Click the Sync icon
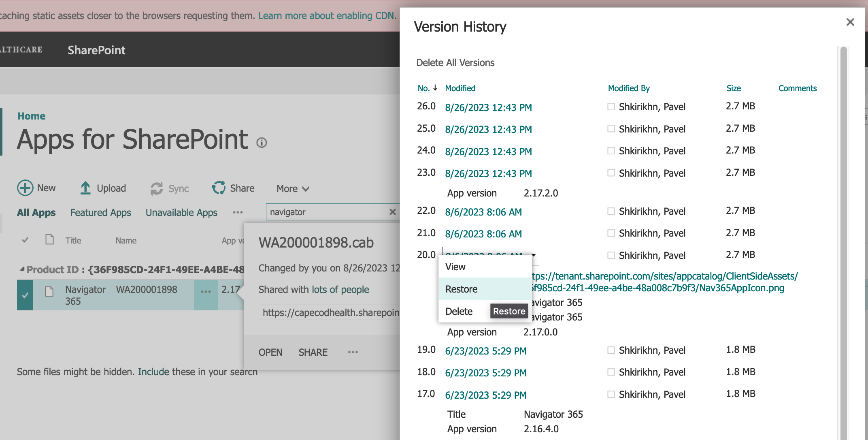The image size is (868, 440). point(157,188)
